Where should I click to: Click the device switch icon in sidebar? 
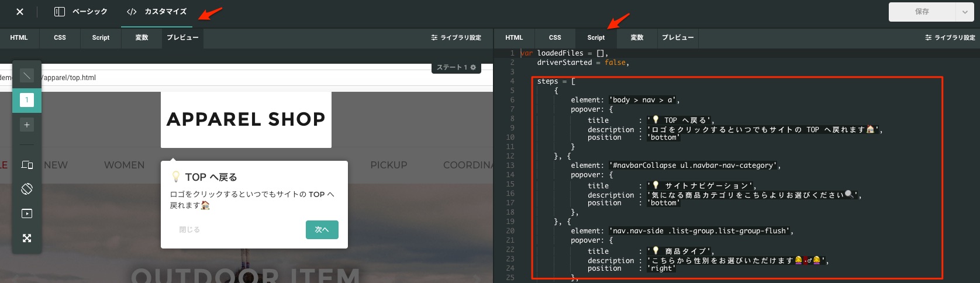[x=27, y=165]
